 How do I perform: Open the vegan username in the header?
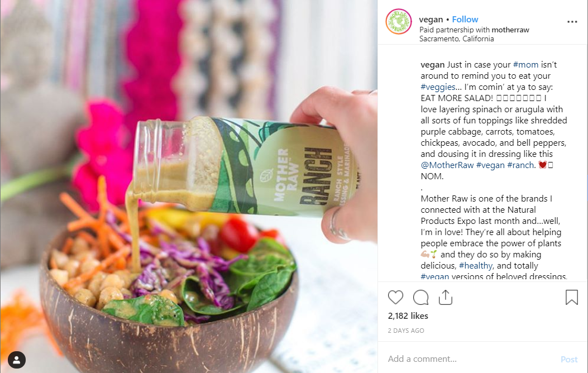431,20
